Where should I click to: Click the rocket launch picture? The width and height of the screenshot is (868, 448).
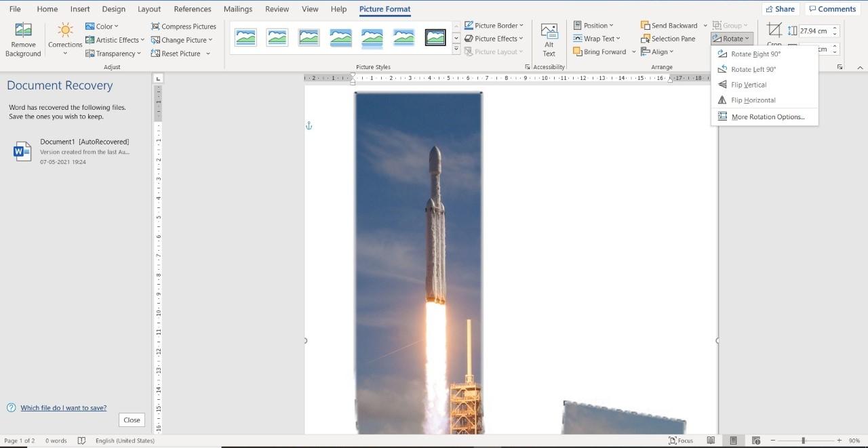coord(418,263)
